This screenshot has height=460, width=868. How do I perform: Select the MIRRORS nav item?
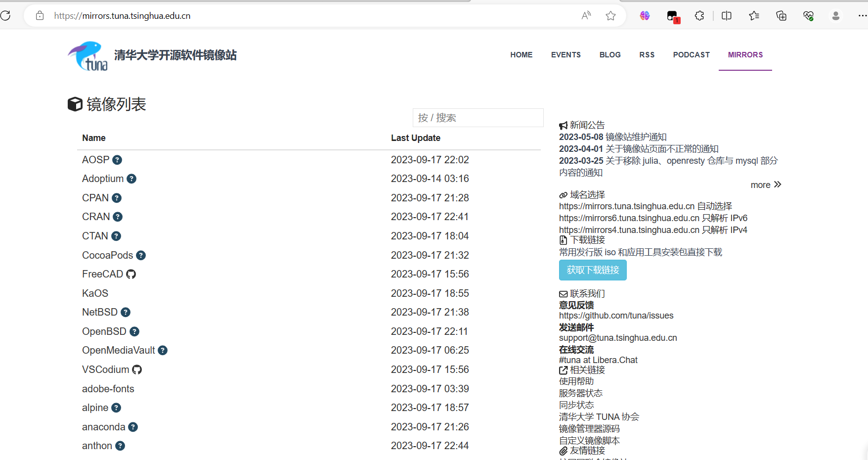(745, 55)
